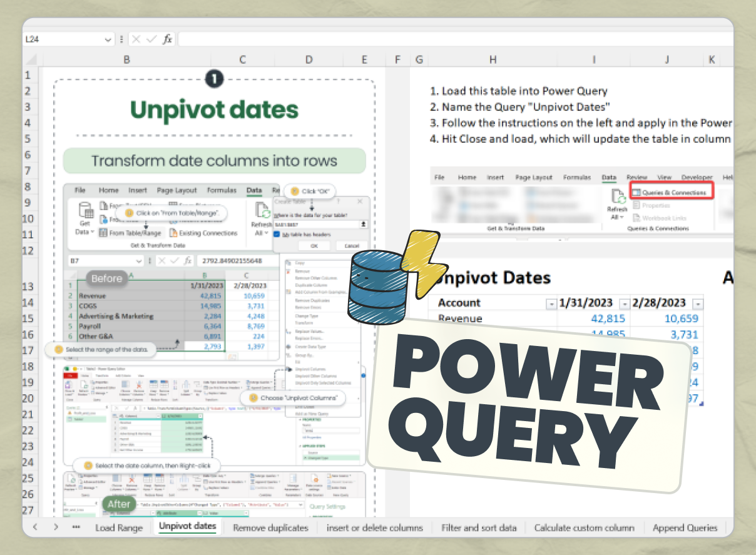Click the cell containing 10,659
The image size is (756, 555).
coord(667,318)
